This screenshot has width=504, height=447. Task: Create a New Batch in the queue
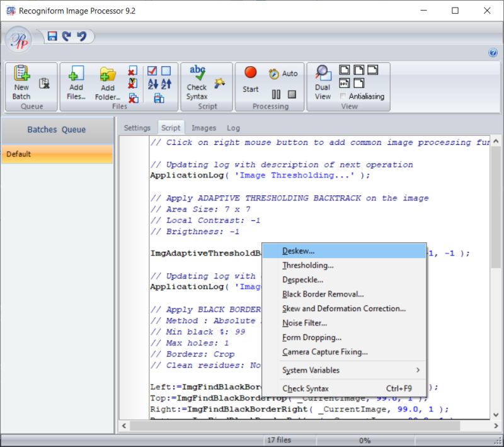(21, 83)
